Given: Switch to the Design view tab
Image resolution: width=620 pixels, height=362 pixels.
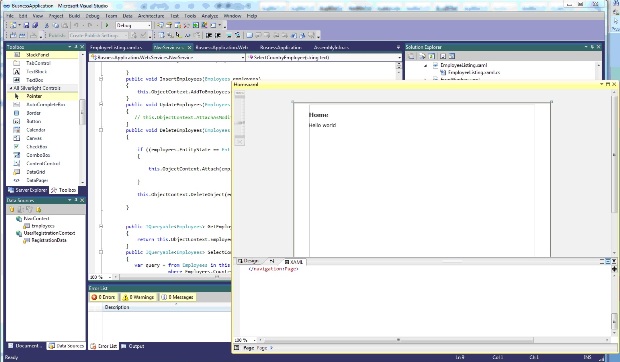Looking at the screenshot, I should (x=248, y=261).
